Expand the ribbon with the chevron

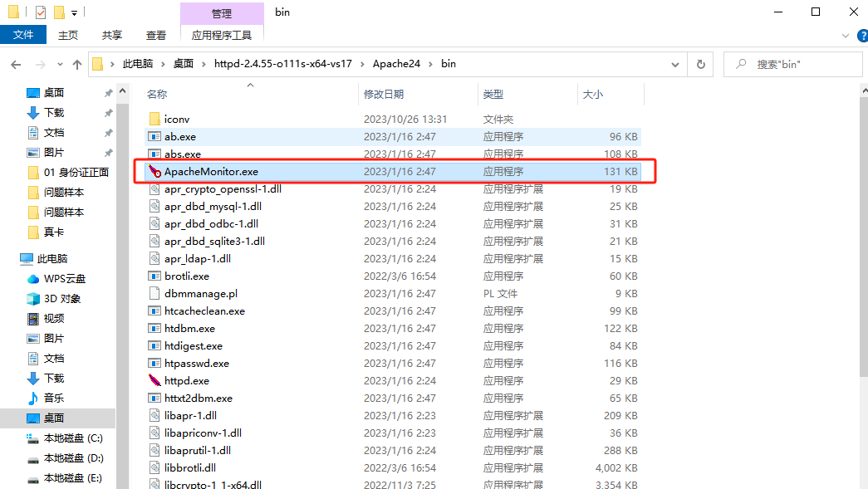coord(846,36)
